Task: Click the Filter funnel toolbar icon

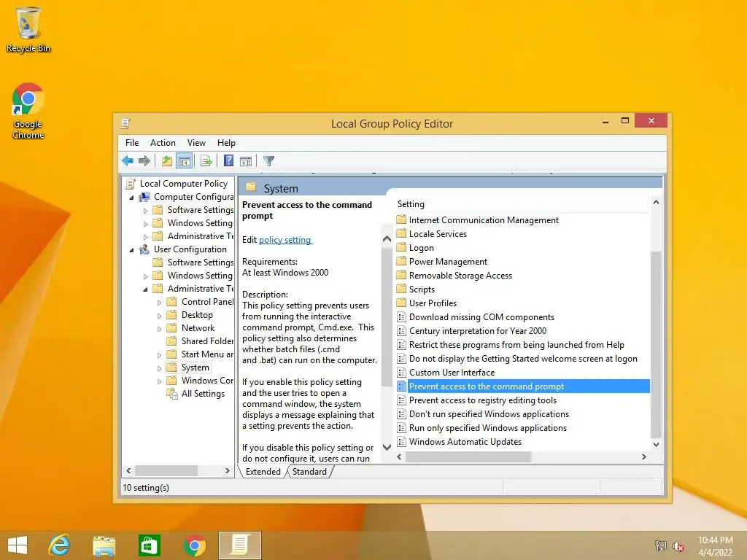Action: (268, 161)
